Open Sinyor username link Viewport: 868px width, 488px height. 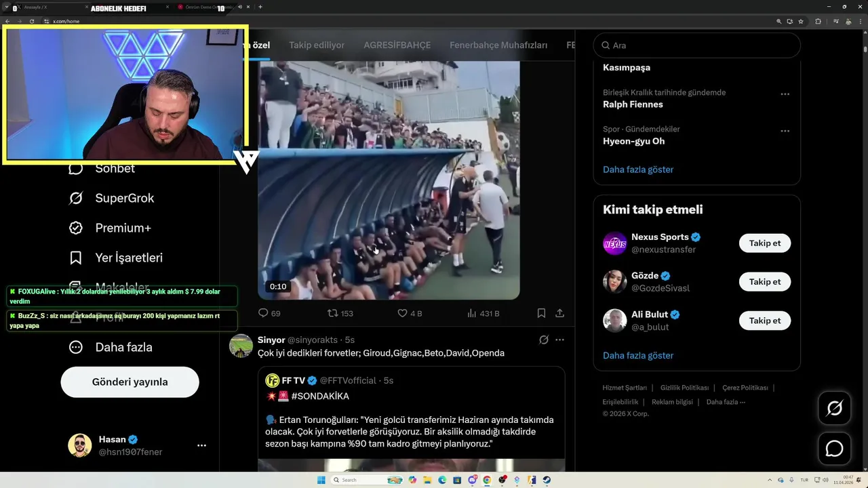pyautogui.click(x=313, y=340)
